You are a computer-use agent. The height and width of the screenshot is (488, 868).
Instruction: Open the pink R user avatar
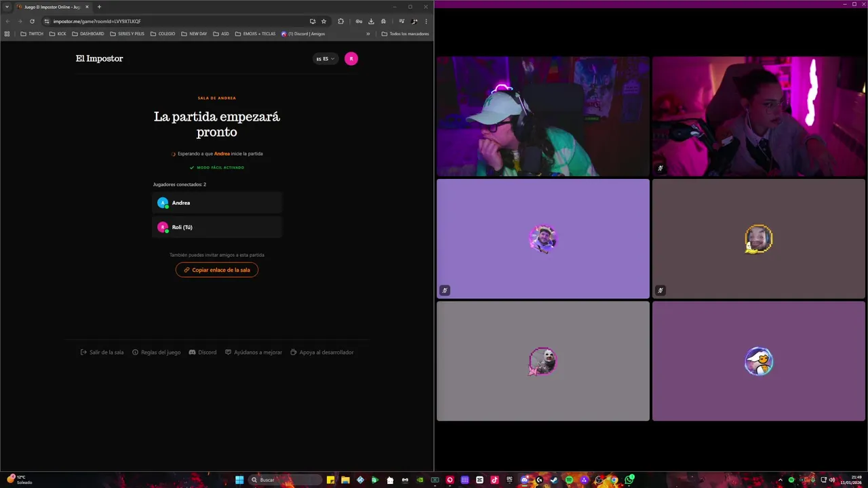click(351, 59)
